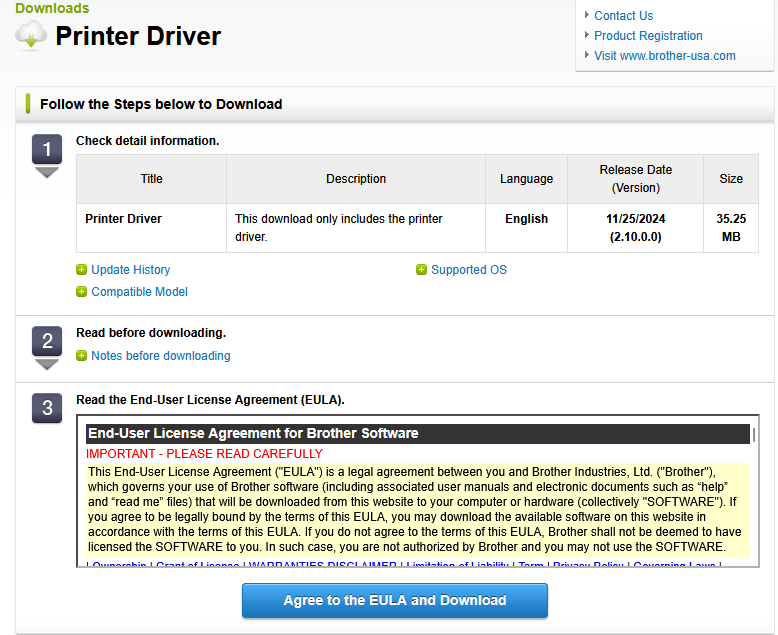
Task: Click the green plus icon for Supported OS
Action: pos(421,270)
